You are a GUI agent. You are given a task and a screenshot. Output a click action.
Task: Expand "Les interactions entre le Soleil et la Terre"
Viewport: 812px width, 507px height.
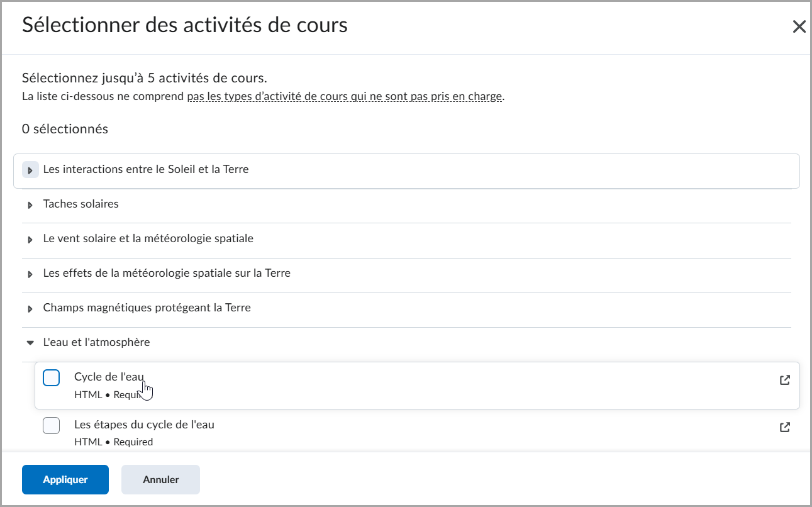pyautogui.click(x=30, y=169)
